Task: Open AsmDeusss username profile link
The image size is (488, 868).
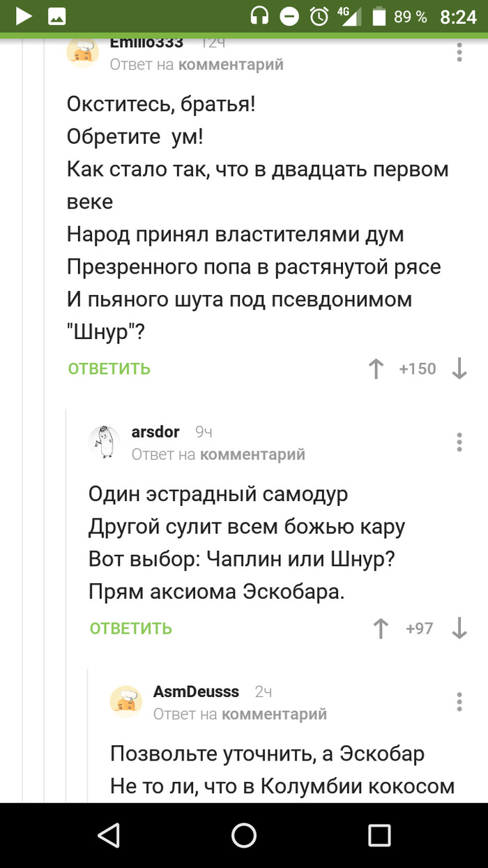Action: point(196,691)
